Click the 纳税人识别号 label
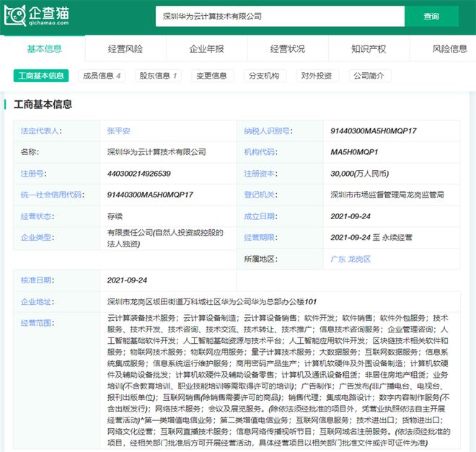Viewport: 476px width, 452px height. tap(268, 131)
